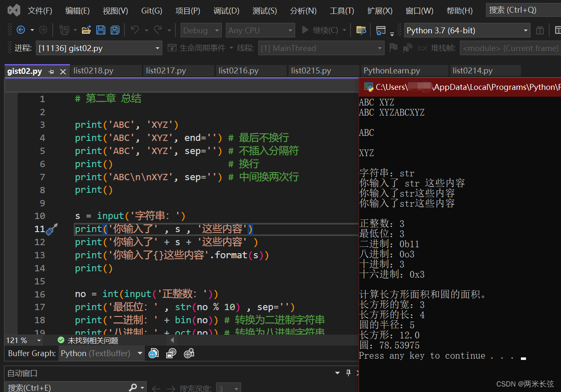Click the console window Python icon
This screenshot has width=561, height=392.
pyautogui.click(x=369, y=87)
